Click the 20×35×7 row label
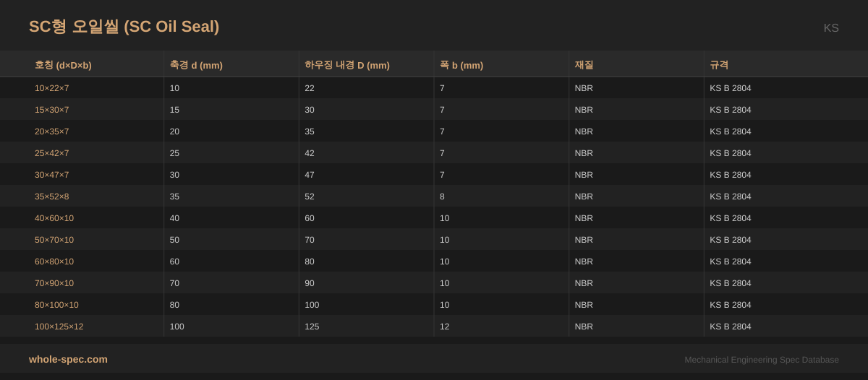868x380 pixels. coord(52,131)
